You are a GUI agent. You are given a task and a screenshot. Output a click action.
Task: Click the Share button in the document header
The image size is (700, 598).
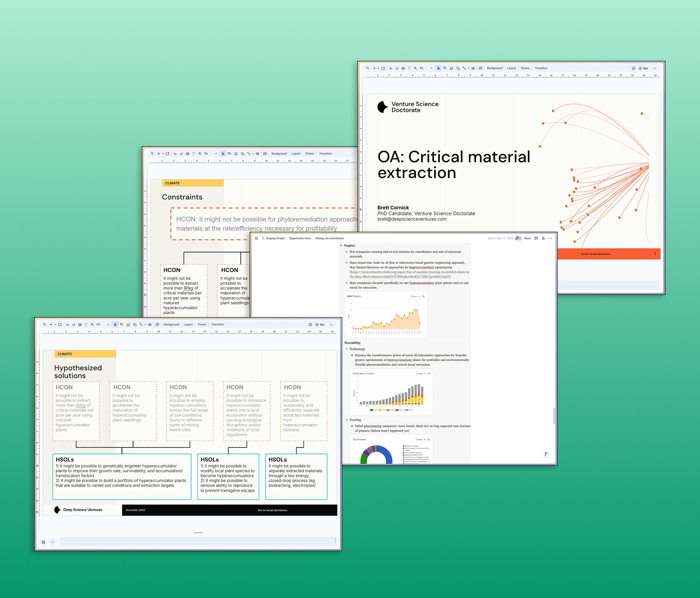(527, 238)
